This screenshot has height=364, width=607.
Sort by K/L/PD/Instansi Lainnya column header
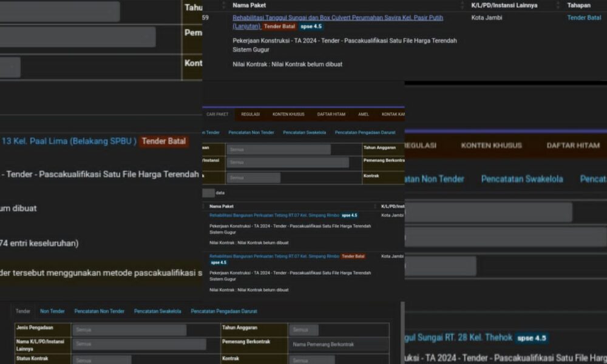coord(504,5)
